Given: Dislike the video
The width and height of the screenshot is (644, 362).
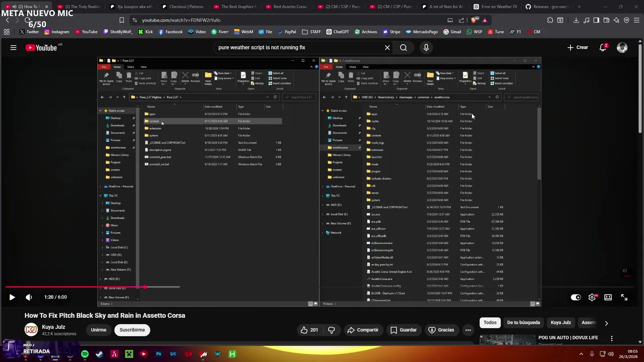Looking at the screenshot, I should (332, 330).
